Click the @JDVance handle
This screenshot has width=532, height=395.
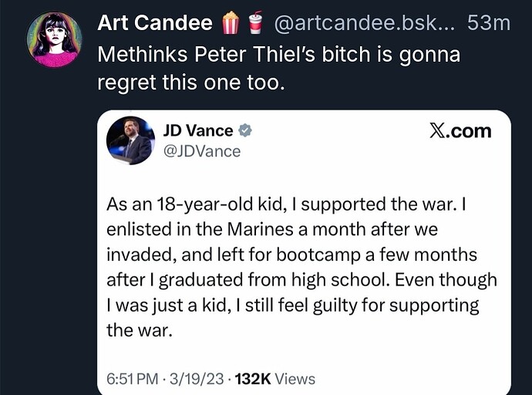201,152
